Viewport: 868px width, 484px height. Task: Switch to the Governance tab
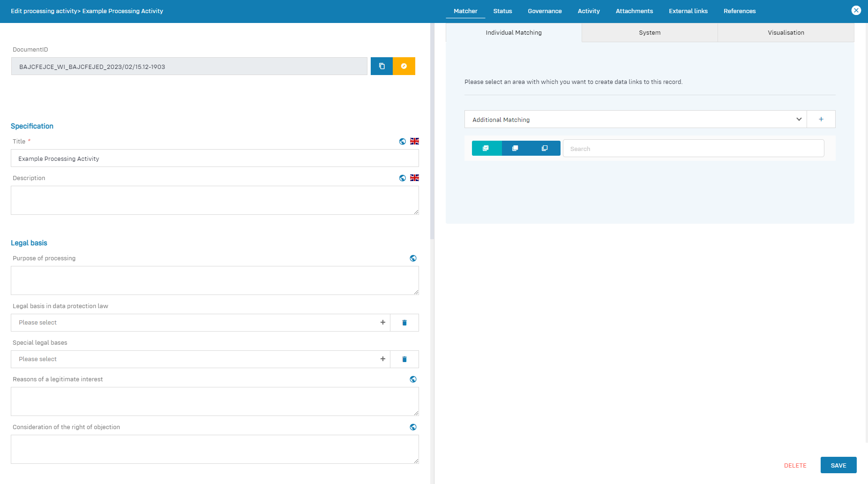click(545, 11)
